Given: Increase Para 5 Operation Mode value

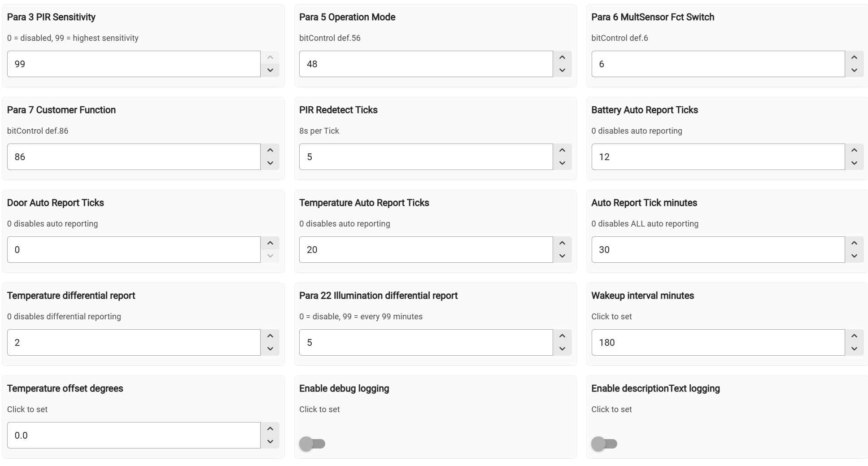Looking at the screenshot, I should click(562, 57).
